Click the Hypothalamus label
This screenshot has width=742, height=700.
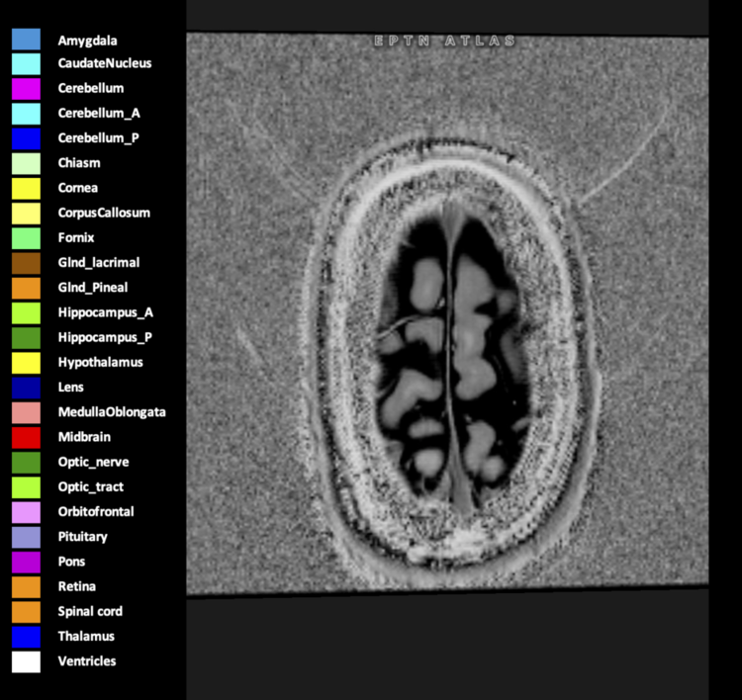click(100, 363)
